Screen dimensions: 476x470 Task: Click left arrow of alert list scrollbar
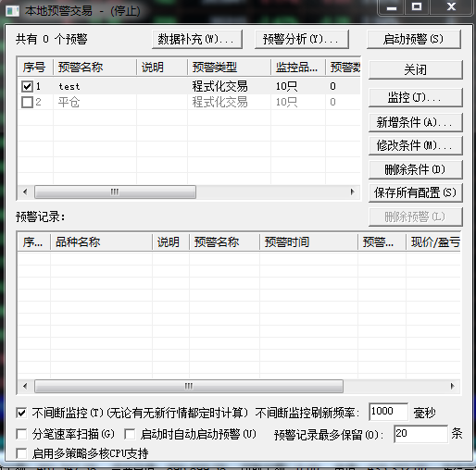coord(25,192)
